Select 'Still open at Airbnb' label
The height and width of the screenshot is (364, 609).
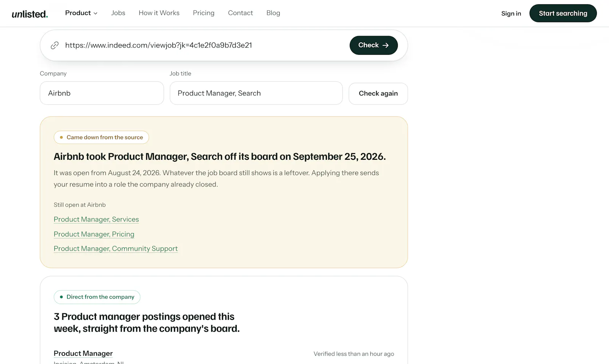(80, 205)
